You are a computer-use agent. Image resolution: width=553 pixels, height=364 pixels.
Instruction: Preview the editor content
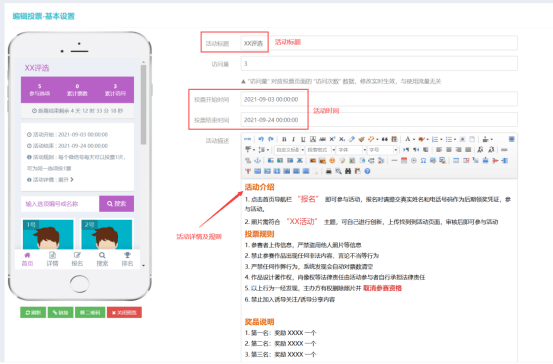pyautogui.click(x=338, y=171)
